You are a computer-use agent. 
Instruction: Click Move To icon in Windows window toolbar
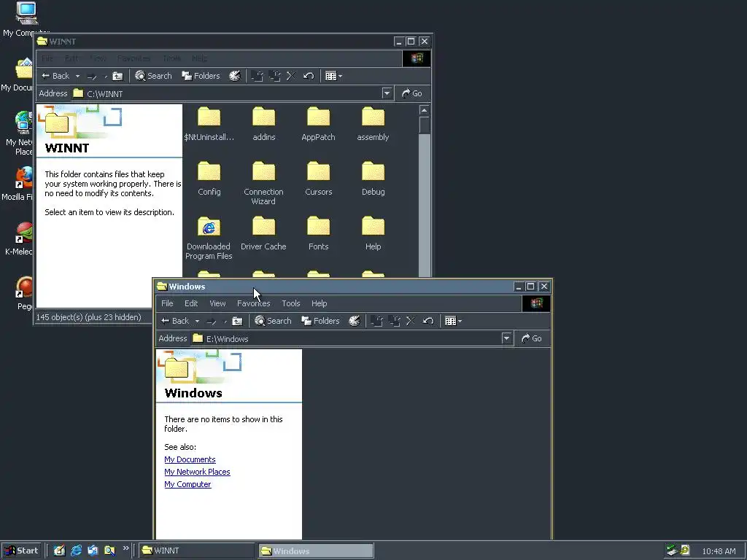(x=377, y=321)
